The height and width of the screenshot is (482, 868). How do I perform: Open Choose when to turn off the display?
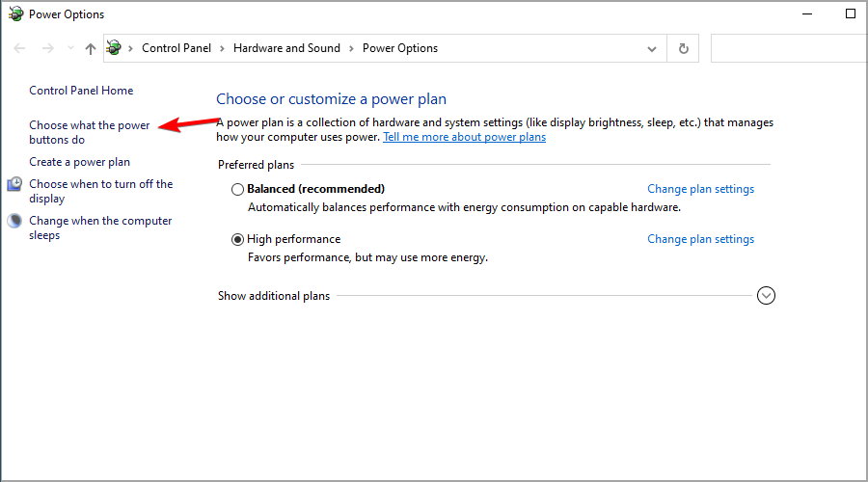click(100, 191)
